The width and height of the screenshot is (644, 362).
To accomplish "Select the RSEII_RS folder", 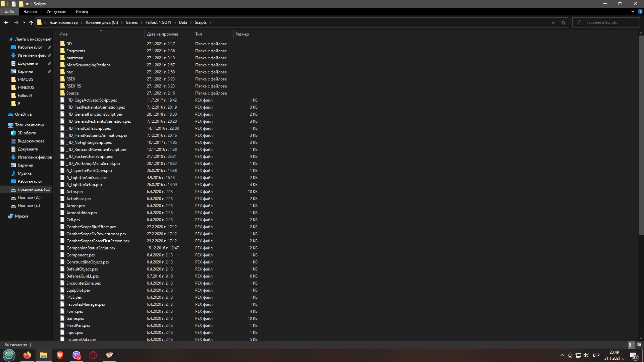I will click(73, 86).
